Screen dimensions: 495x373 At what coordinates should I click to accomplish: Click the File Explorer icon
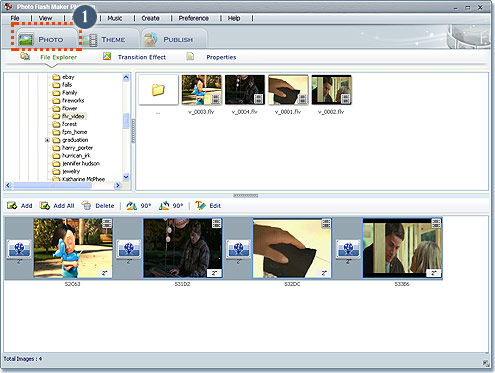(25, 56)
